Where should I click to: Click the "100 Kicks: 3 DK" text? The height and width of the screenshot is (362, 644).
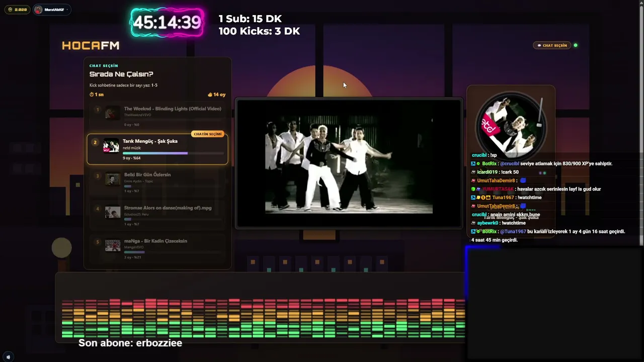[259, 31]
